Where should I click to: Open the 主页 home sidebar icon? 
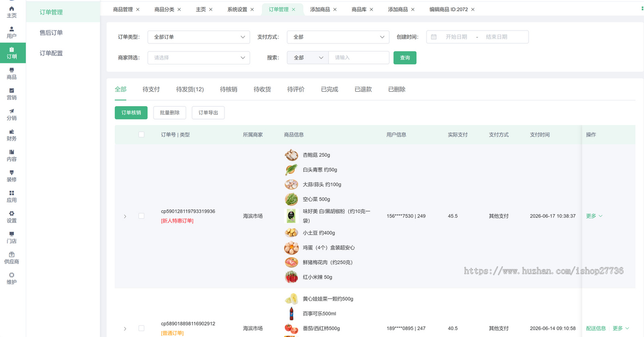[x=12, y=9]
